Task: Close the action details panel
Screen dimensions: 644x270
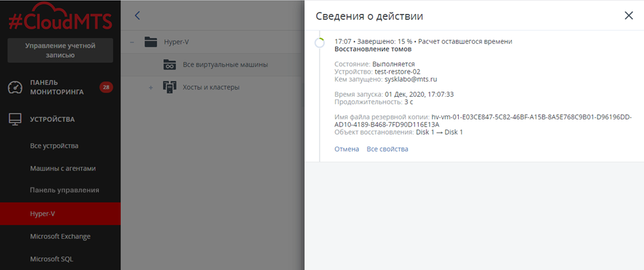Action: pos(628,16)
